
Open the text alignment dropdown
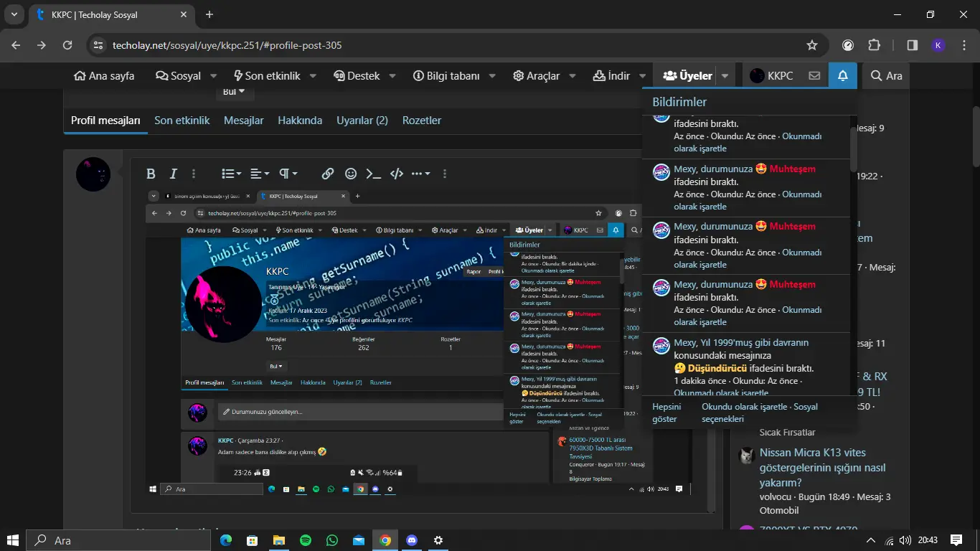260,174
